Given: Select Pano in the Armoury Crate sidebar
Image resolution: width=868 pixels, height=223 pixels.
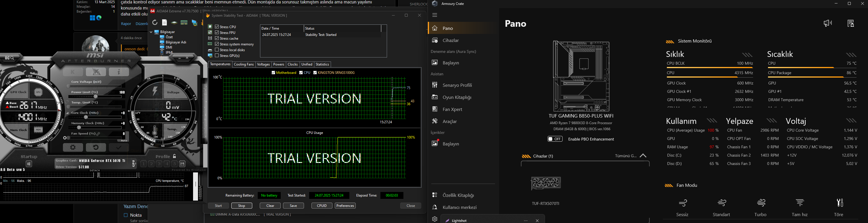Looking at the screenshot, I should (x=463, y=28).
